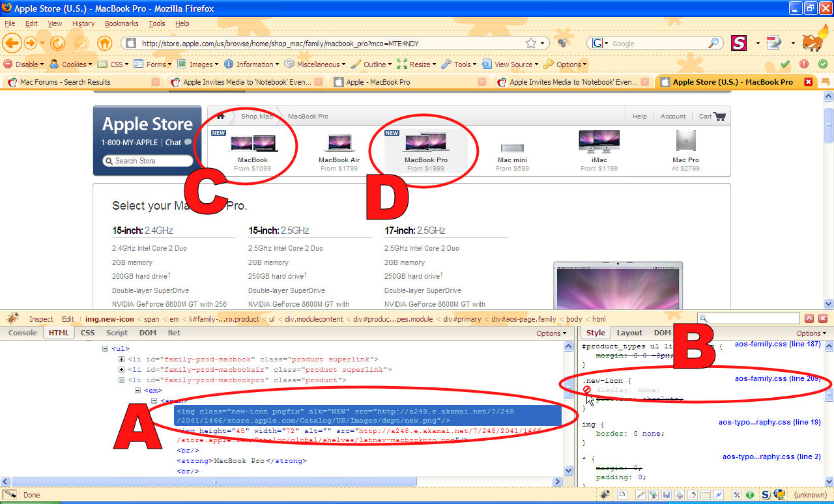Click the Firebug bug icon in panel
Screen dimensions: 834x504
point(12,318)
